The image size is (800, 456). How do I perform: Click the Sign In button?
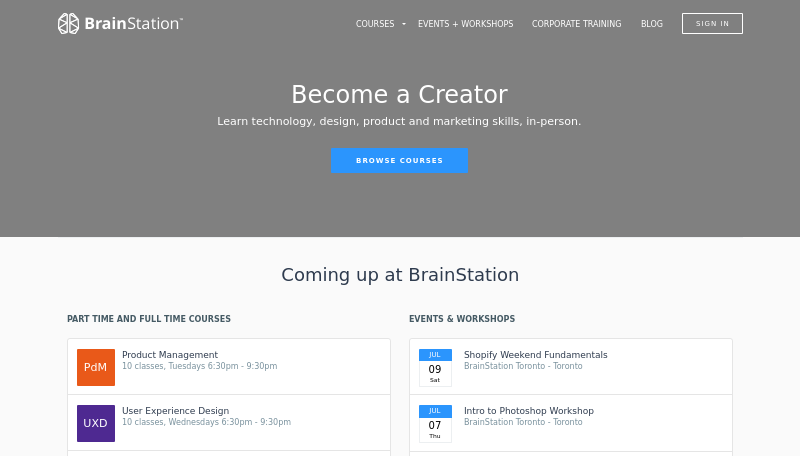pyautogui.click(x=712, y=23)
